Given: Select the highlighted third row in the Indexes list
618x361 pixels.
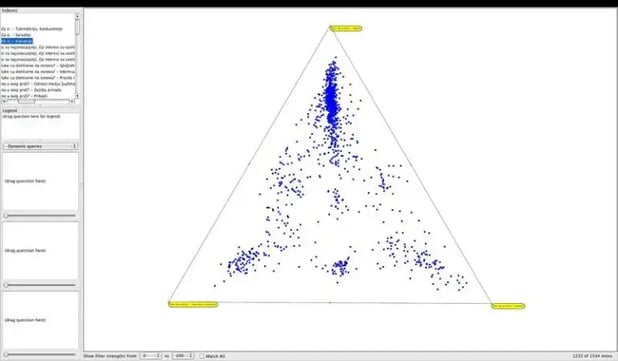Looking at the screenshot, I should [17, 41].
